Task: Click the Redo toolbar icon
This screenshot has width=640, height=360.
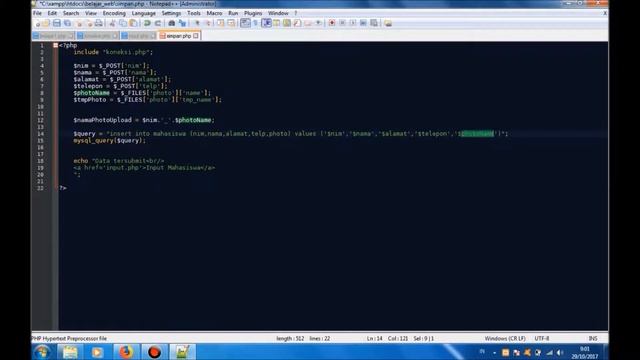Action: pos(158,23)
